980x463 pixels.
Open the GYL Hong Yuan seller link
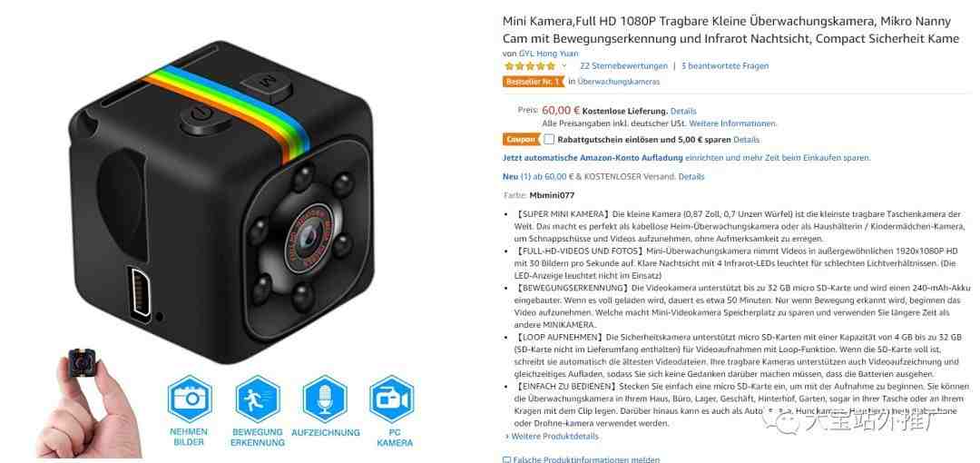pyautogui.click(x=548, y=54)
